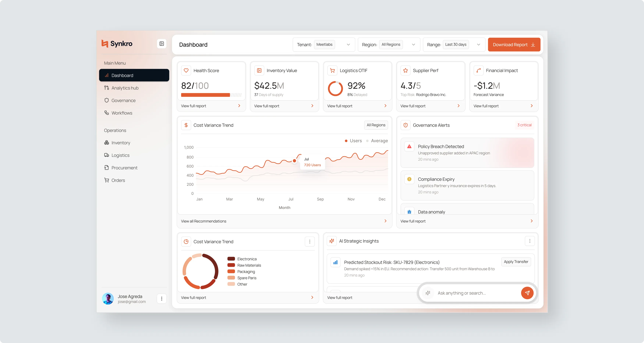Click the Health Score heart icon
Image resolution: width=644 pixels, height=343 pixels.
click(186, 70)
